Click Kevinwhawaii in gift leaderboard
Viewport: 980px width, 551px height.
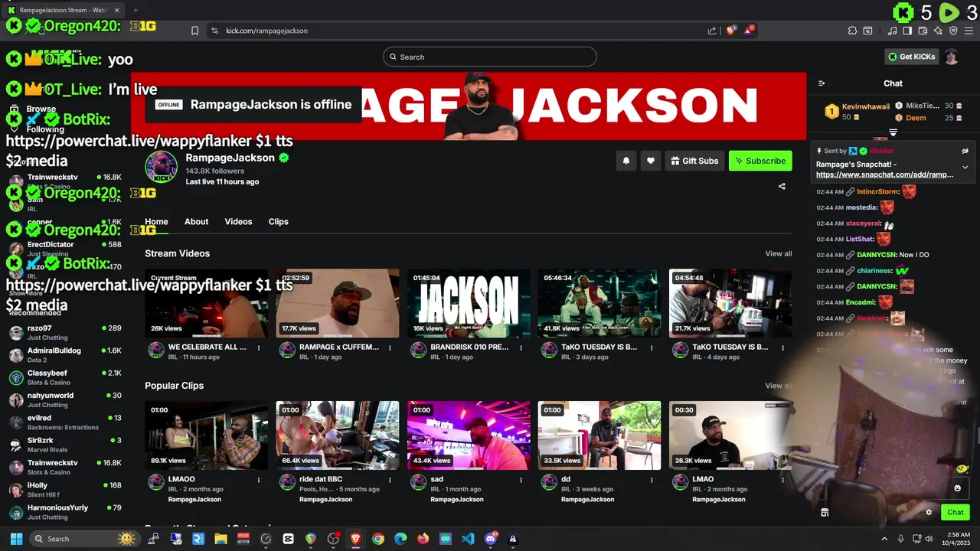coord(866,106)
